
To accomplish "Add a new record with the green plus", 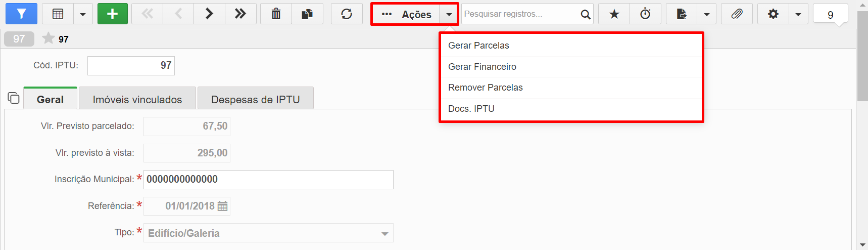I will 113,14.
